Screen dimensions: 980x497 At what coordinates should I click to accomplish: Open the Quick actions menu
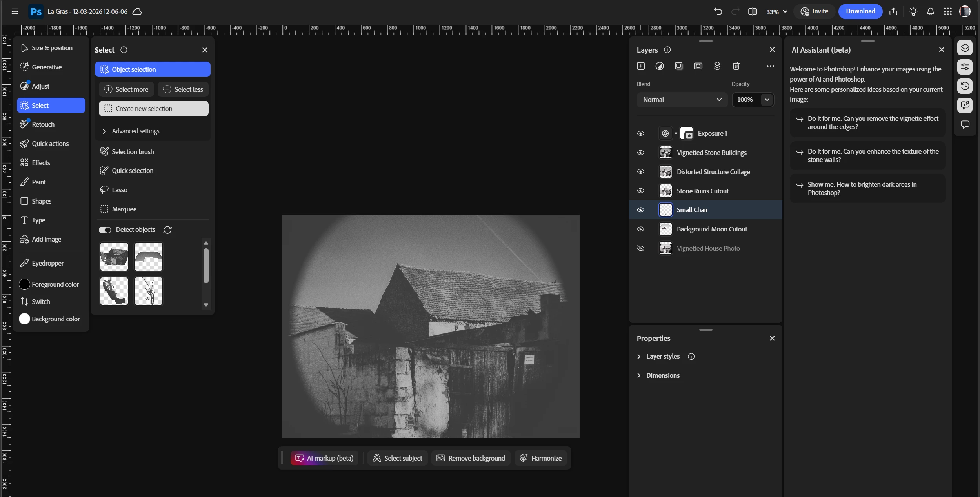pyautogui.click(x=50, y=144)
